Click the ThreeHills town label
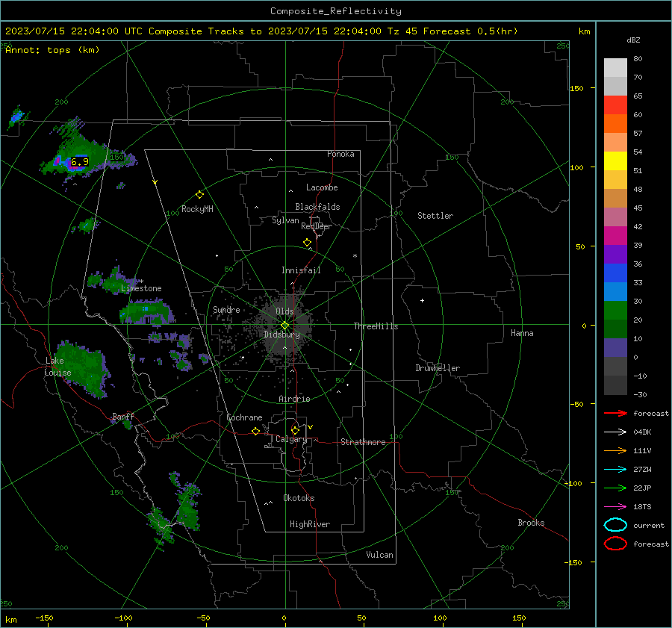The width and height of the screenshot is (672, 628). [x=376, y=326]
